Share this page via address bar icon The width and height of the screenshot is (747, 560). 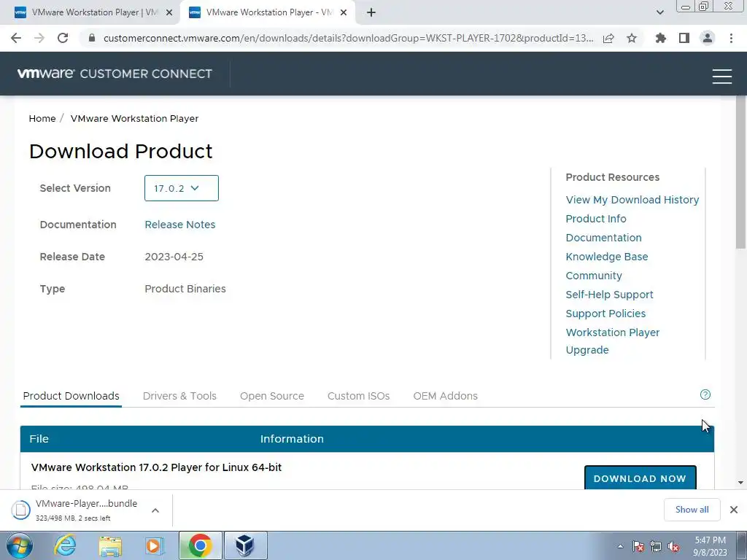pos(608,38)
